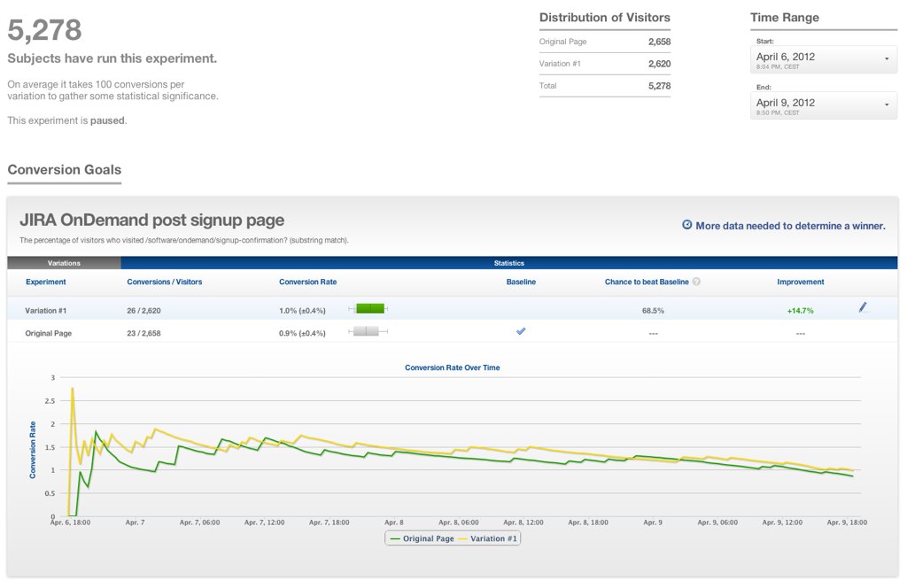Select the Variations header tab
The width and height of the screenshot is (907, 588).
(x=64, y=263)
